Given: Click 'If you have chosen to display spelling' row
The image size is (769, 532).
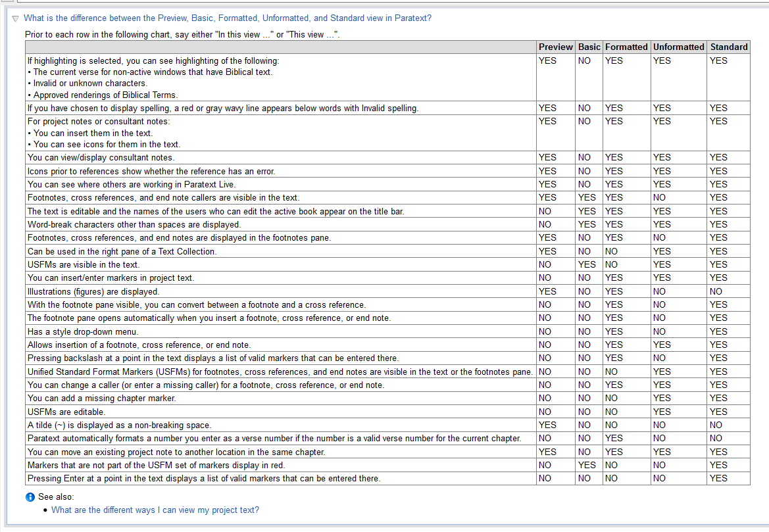Looking at the screenshot, I should coord(387,109).
